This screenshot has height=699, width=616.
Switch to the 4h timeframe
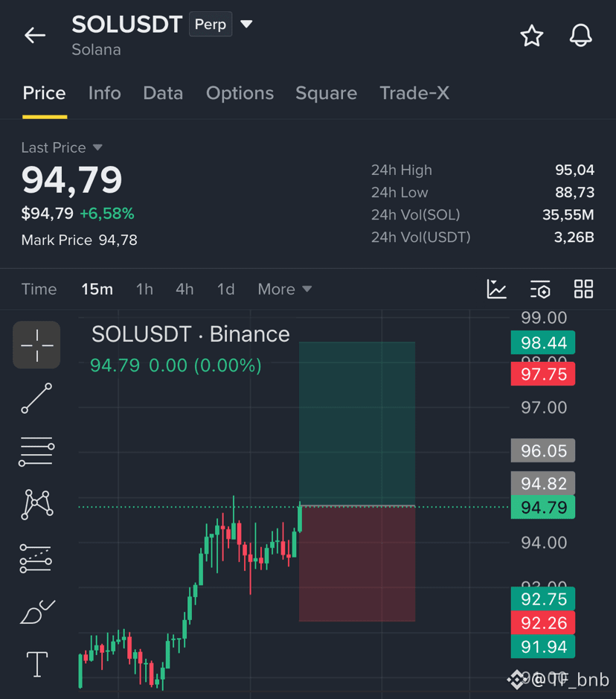coord(185,290)
